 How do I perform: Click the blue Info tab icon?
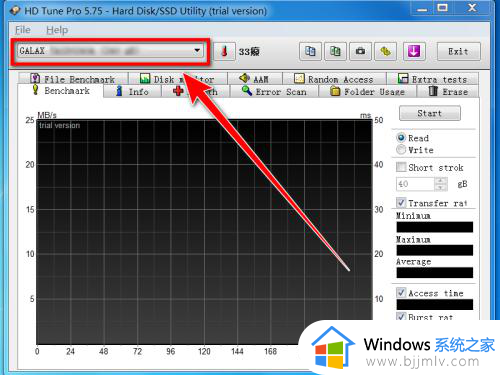point(119,91)
